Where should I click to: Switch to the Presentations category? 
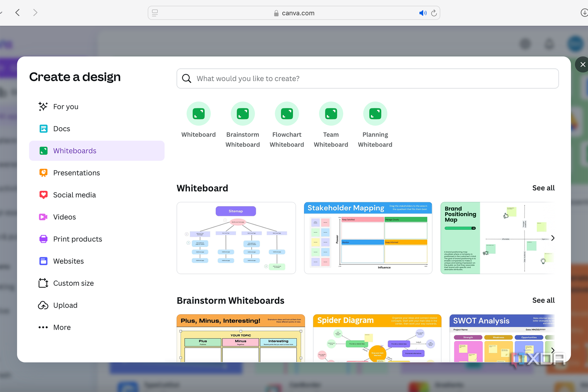point(97,173)
